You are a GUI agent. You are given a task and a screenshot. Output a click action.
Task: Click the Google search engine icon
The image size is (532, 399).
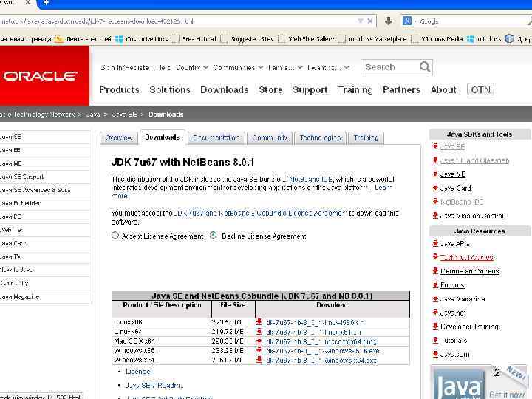point(407,21)
